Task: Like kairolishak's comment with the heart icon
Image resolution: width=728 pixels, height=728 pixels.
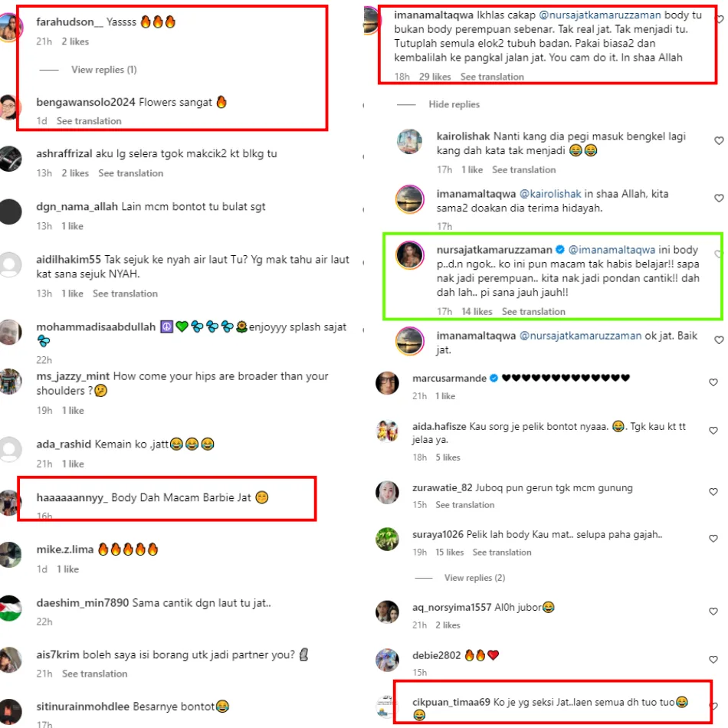Action: click(719, 141)
